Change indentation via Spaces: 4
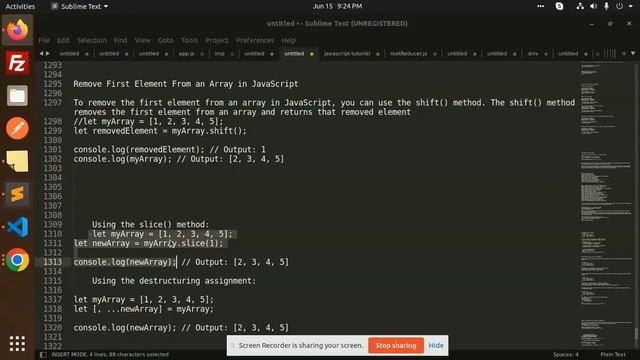The width and height of the screenshot is (640, 360). point(566,354)
